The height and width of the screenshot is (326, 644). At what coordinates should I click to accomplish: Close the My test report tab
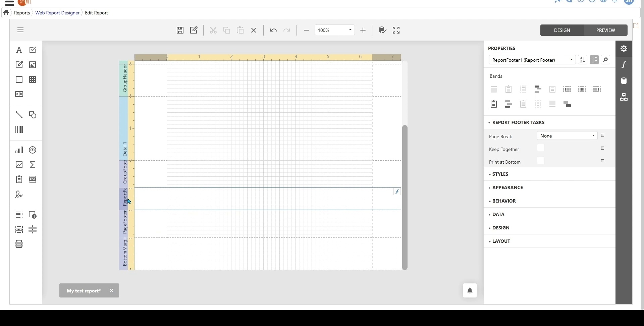pos(112,291)
